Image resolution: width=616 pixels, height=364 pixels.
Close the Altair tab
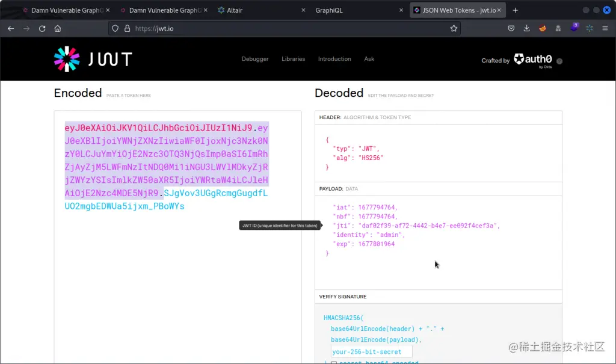coord(303,10)
